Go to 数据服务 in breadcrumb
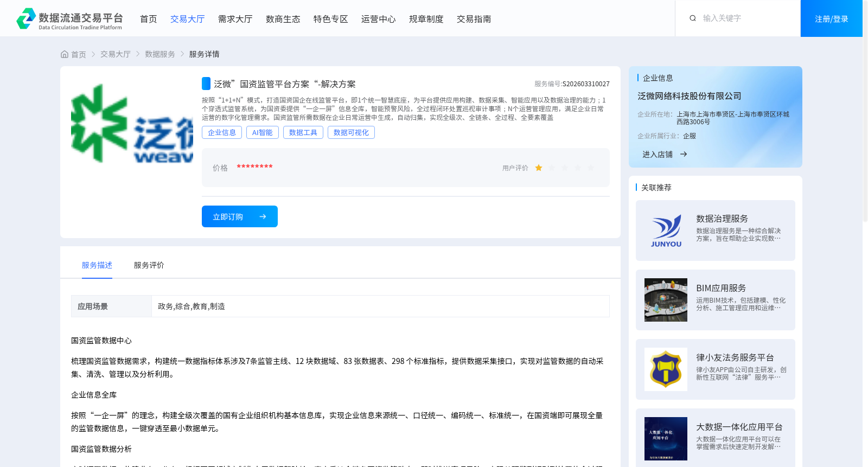The image size is (868, 467). point(160,54)
